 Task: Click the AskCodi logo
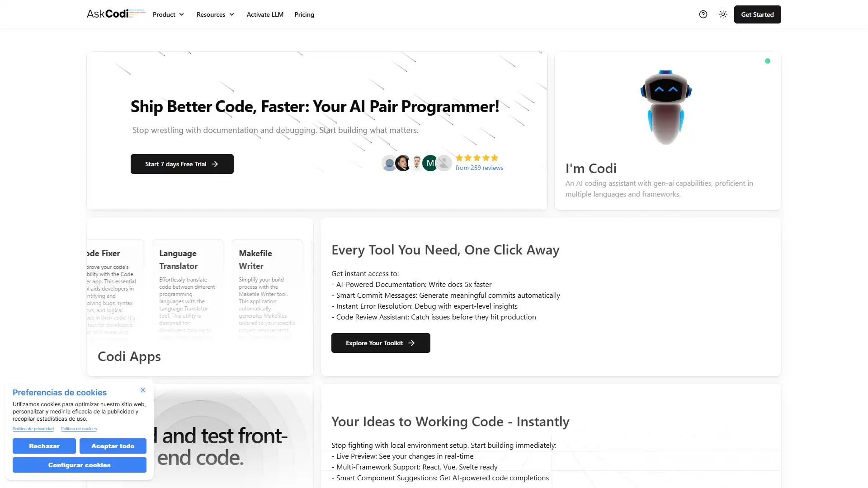click(116, 14)
